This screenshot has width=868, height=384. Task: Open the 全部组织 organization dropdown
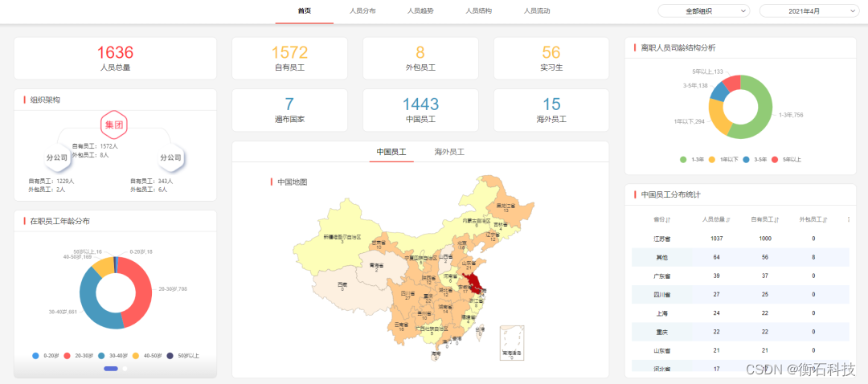[x=703, y=11]
